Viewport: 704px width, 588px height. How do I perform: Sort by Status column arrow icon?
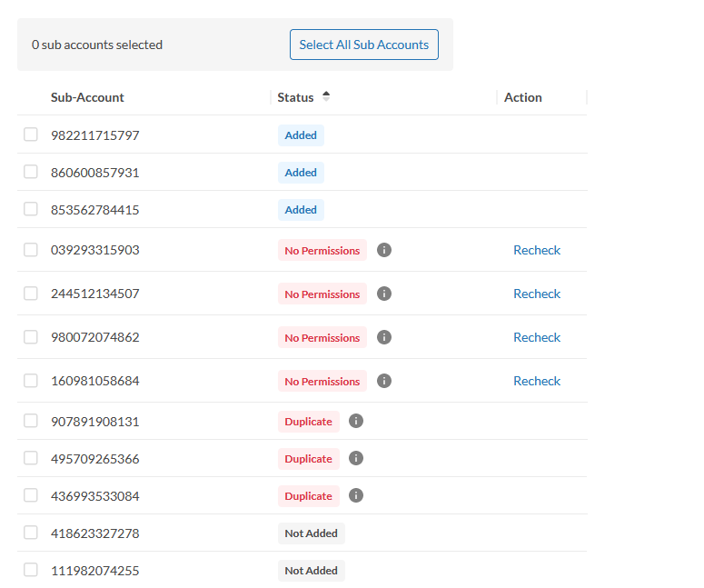(x=326, y=96)
